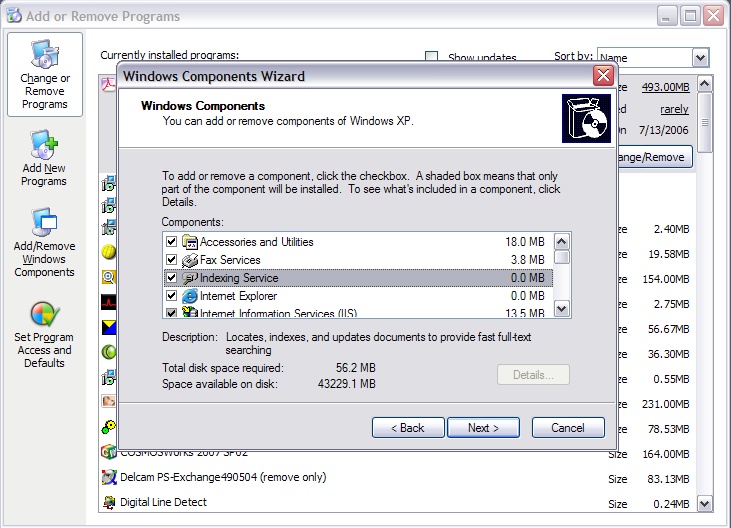Select the Internet Explorer row text

(x=238, y=296)
